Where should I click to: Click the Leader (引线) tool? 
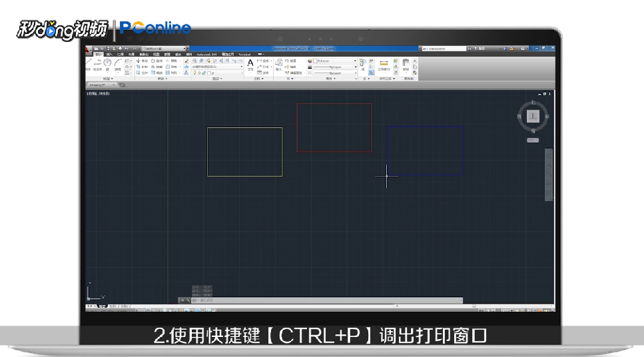262,67
